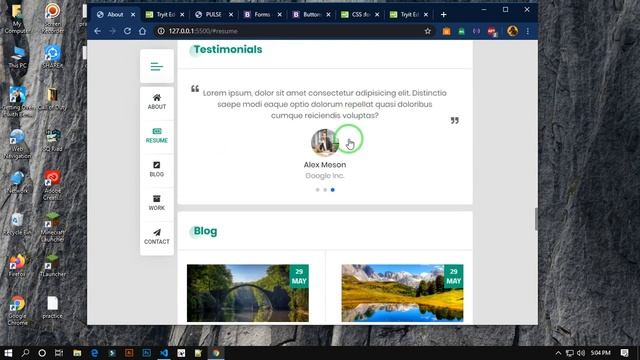Select the Firefox desktop shortcut
The width and height of the screenshot is (640, 360).
(x=17, y=266)
